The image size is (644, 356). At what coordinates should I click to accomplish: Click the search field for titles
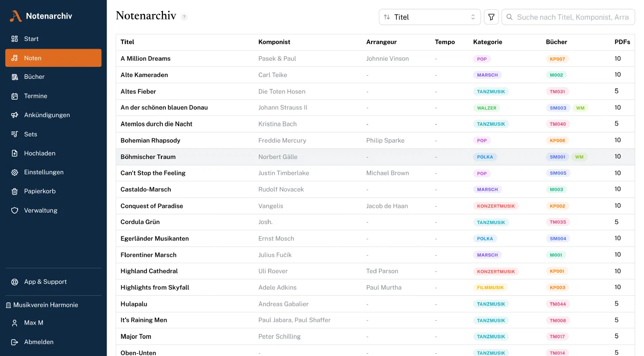(568, 17)
